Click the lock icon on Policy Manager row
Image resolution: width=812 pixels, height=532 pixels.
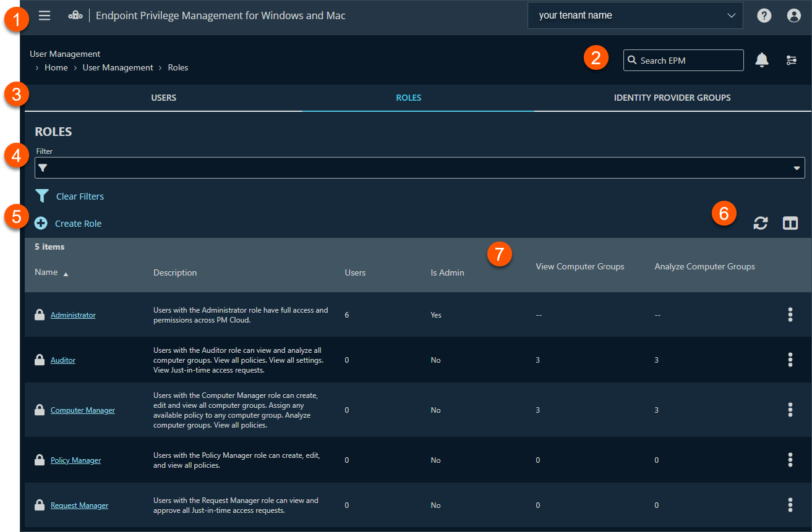(x=40, y=460)
